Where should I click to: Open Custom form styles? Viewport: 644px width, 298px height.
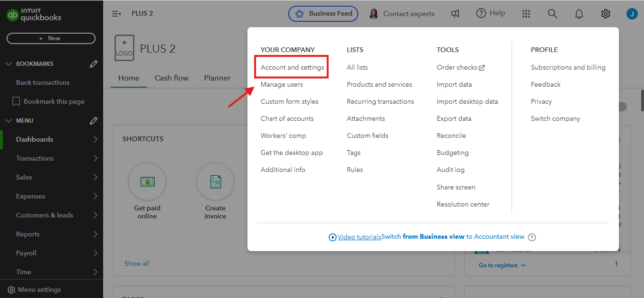point(290,101)
